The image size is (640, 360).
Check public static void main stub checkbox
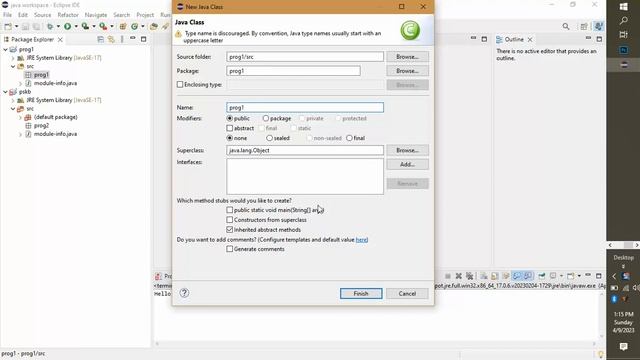[230, 210]
